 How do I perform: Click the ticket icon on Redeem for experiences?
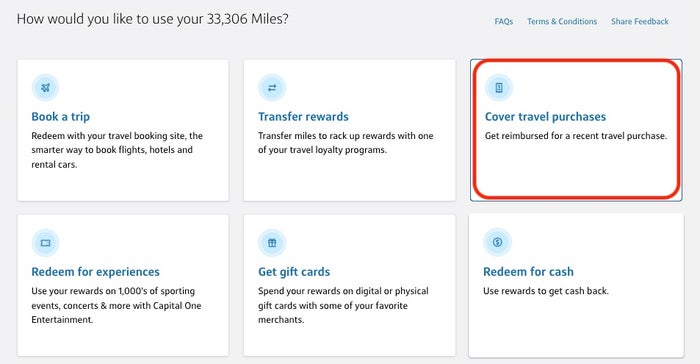tap(46, 243)
